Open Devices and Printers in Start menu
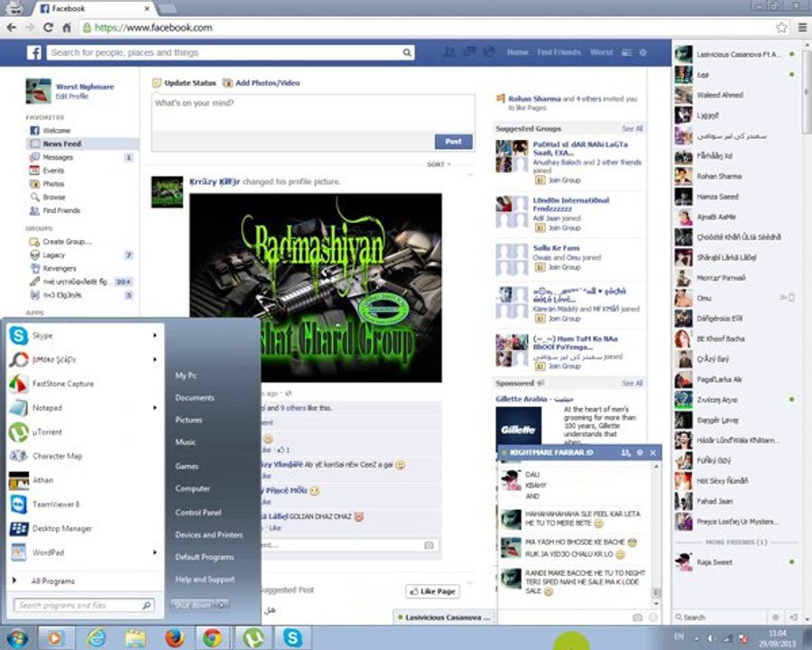The image size is (812, 650). point(208,534)
